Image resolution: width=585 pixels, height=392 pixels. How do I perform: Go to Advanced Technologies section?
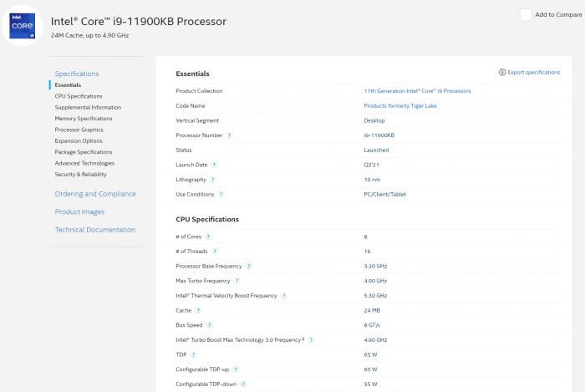click(x=84, y=163)
